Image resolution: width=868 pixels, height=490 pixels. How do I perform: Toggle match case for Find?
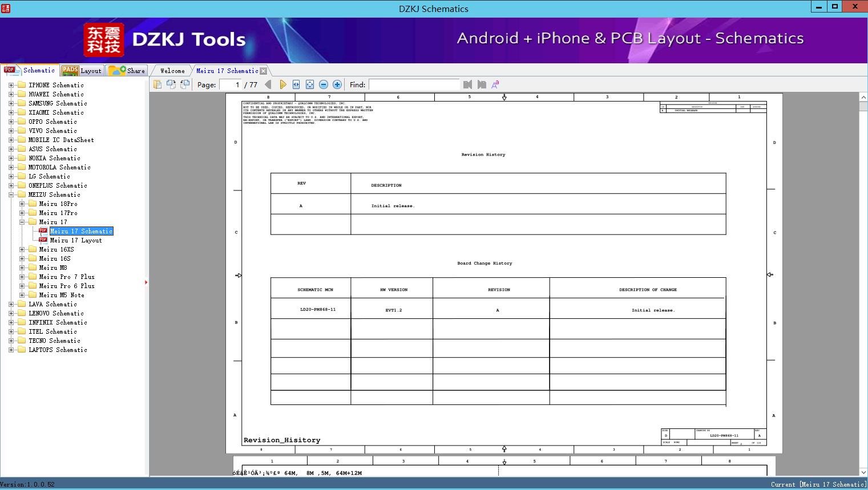coord(495,84)
